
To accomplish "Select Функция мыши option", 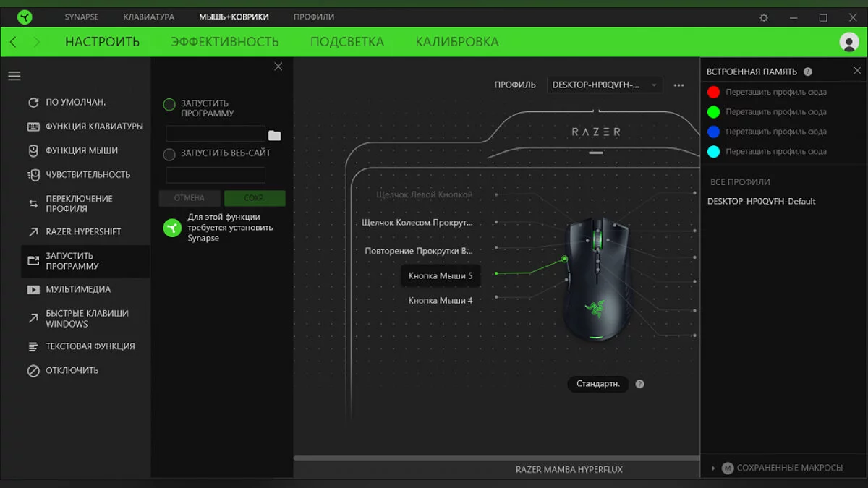I will [x=72, y=150].
